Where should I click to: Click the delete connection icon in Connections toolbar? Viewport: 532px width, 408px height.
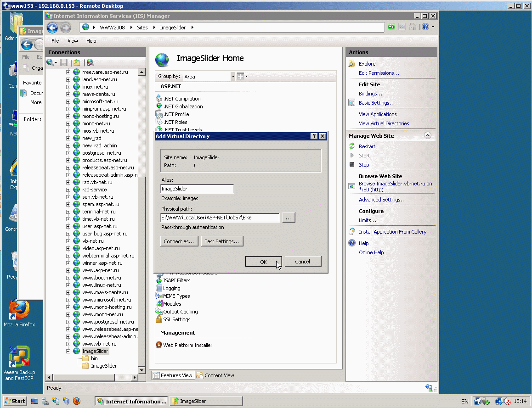click(90, 62)
